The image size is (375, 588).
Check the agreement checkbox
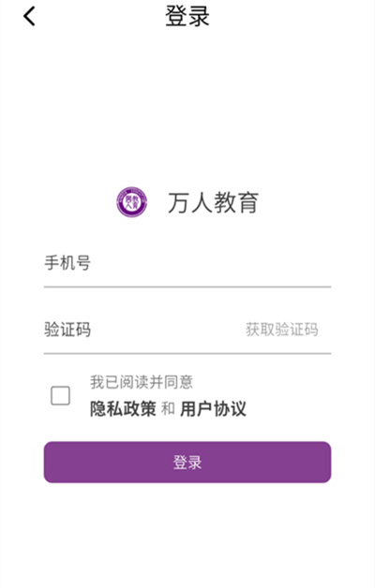pos(60,396)
